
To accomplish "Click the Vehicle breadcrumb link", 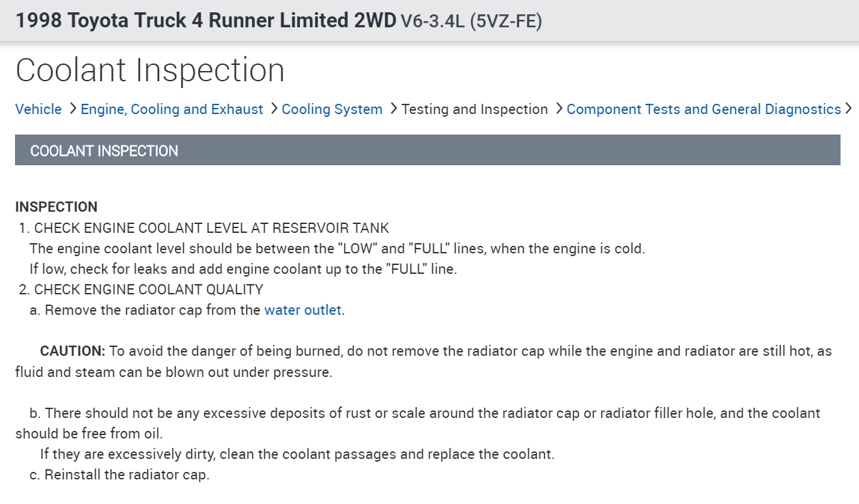I will click(x=38, y=109).
